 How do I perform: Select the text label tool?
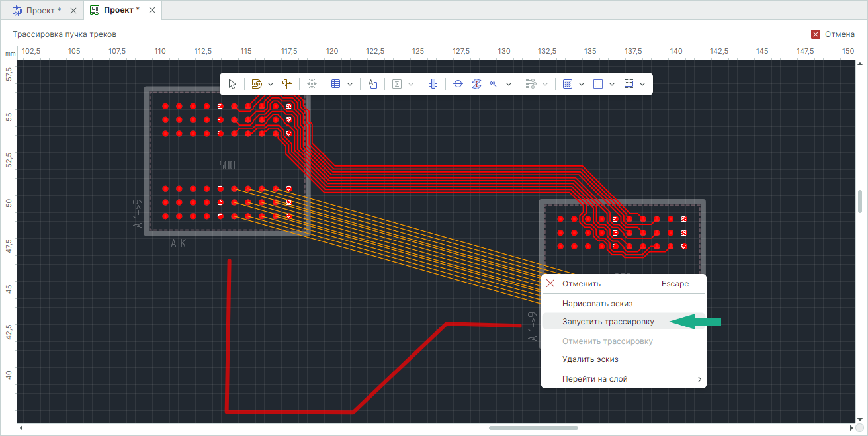point(372,84)
